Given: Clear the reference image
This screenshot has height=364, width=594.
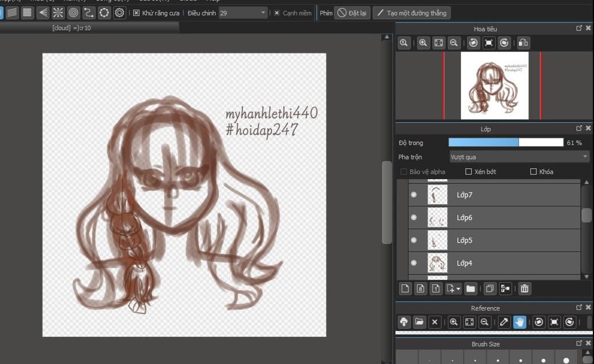Looking at the screenshot, I should [435, 322].
